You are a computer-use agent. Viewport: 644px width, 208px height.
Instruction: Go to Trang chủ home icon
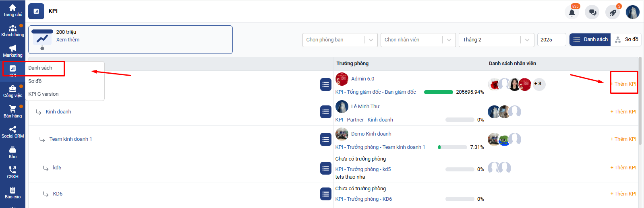coord(12,10)
